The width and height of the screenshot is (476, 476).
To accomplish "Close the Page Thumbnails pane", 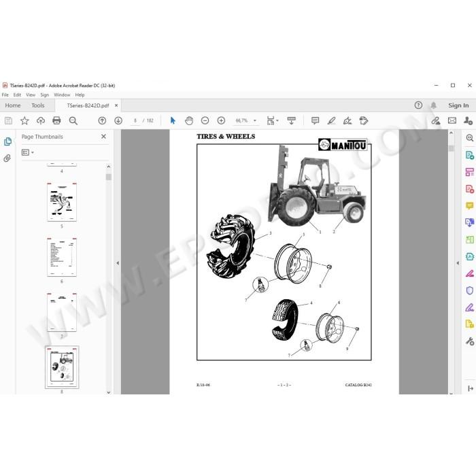I will [103, 137].
